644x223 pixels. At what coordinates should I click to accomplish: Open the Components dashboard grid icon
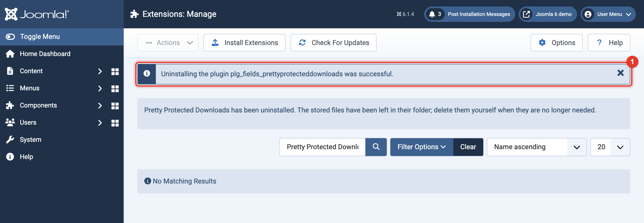[115, 106]
